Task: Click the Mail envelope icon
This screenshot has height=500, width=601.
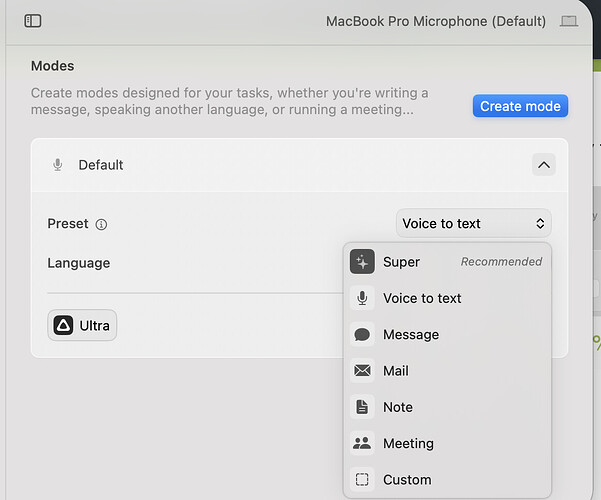Action: 362,371
